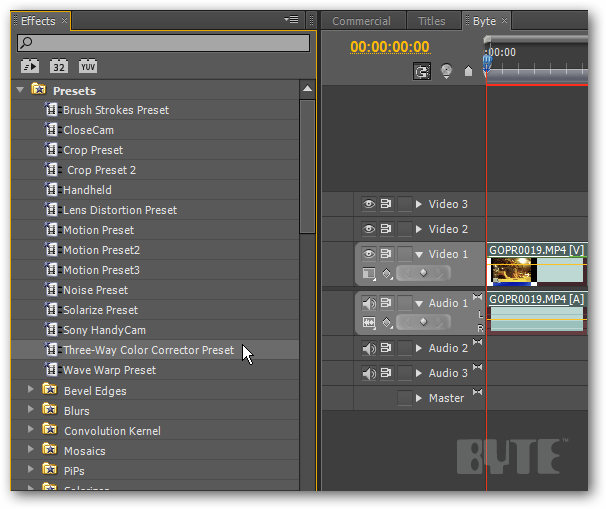This screenshot has height=509, width=606.
Task: Click the Show Keyframes icon on Audio 1
Action: tap(387, 322)
